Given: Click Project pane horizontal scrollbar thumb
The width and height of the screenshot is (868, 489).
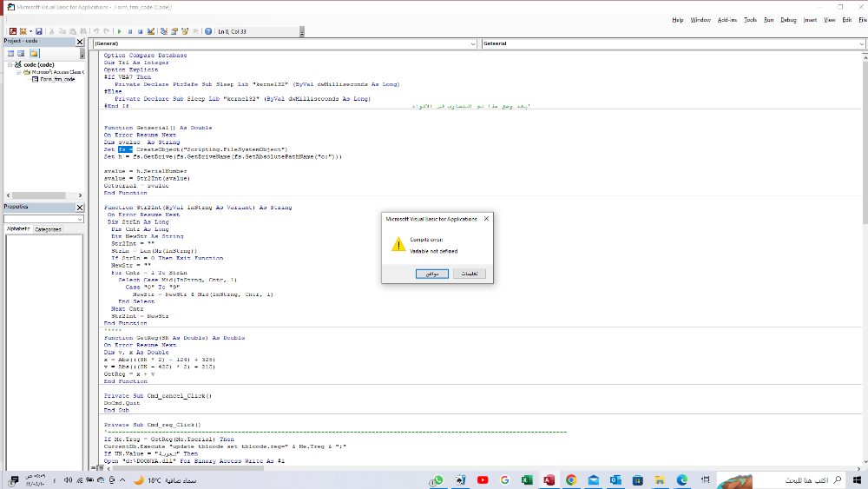Looking at the screenshot, I should (x=39, y=195).
